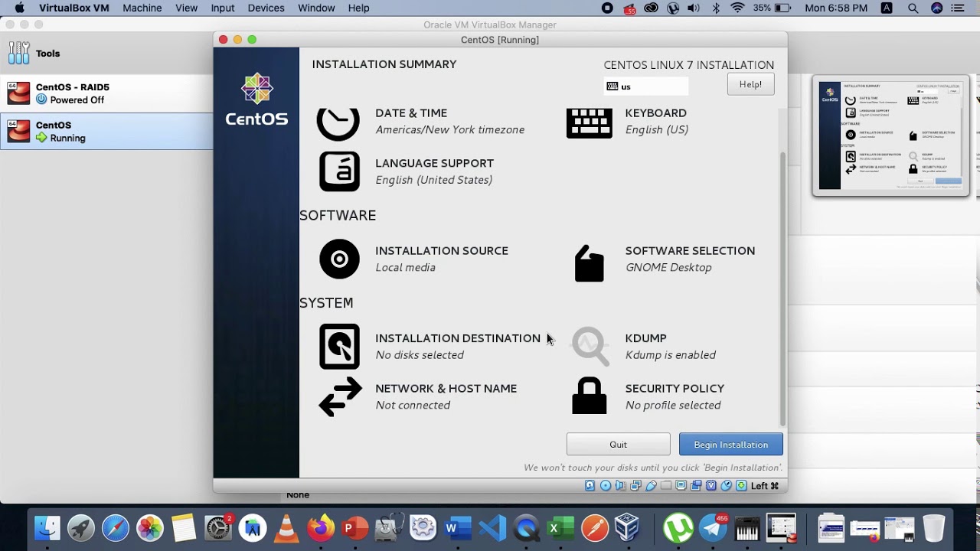Click the Bluetooth icon in menu bar

coord(717,8)
